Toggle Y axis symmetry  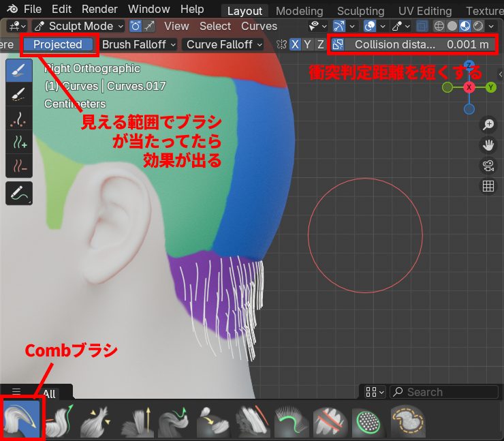coord(308,44)
